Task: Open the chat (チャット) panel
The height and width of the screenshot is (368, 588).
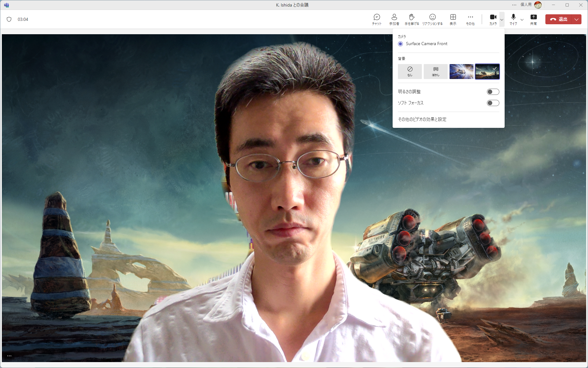Action: click(x=377, y=19)
